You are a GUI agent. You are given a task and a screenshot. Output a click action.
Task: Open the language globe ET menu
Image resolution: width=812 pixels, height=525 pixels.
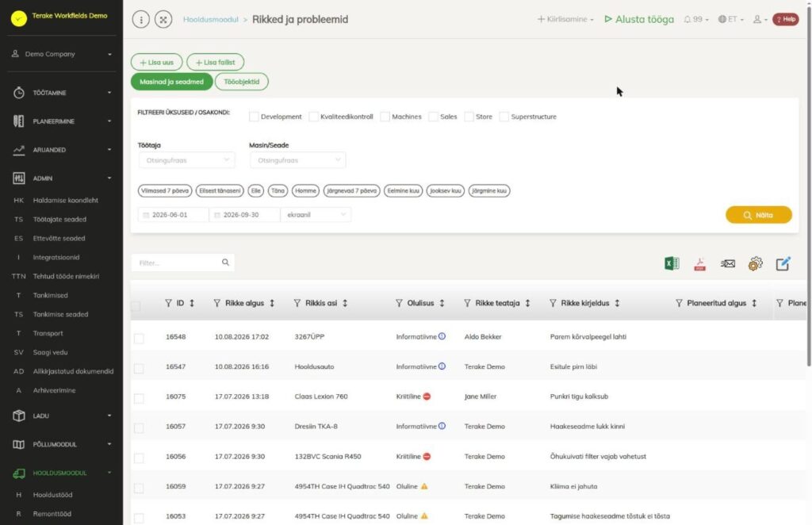(x=730, y=19)
